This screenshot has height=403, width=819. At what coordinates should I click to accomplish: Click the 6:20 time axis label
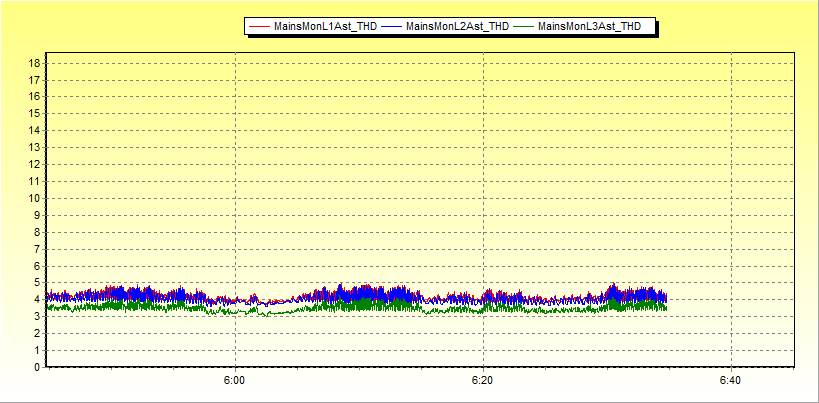point(483,381)
